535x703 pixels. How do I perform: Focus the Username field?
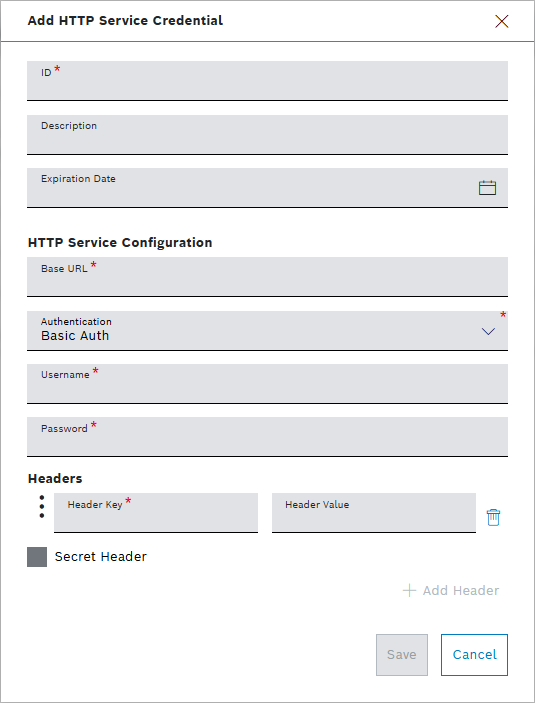click(x=267, y=384)
